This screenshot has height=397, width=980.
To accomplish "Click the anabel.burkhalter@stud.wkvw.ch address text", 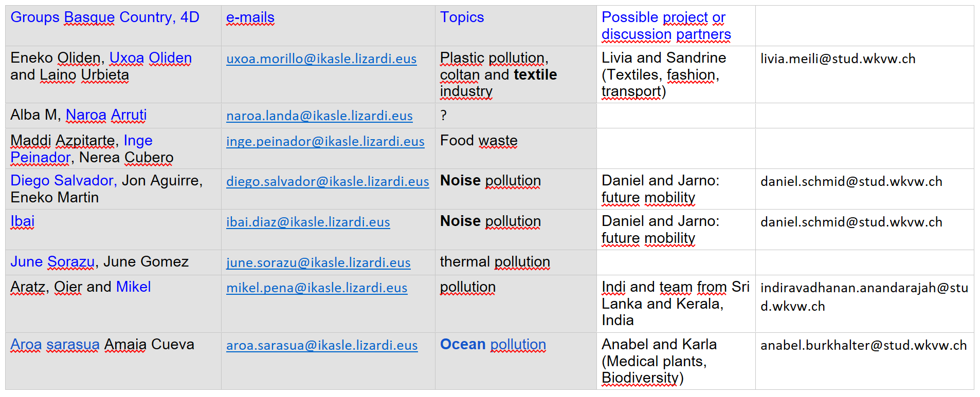I will point(863,346).
